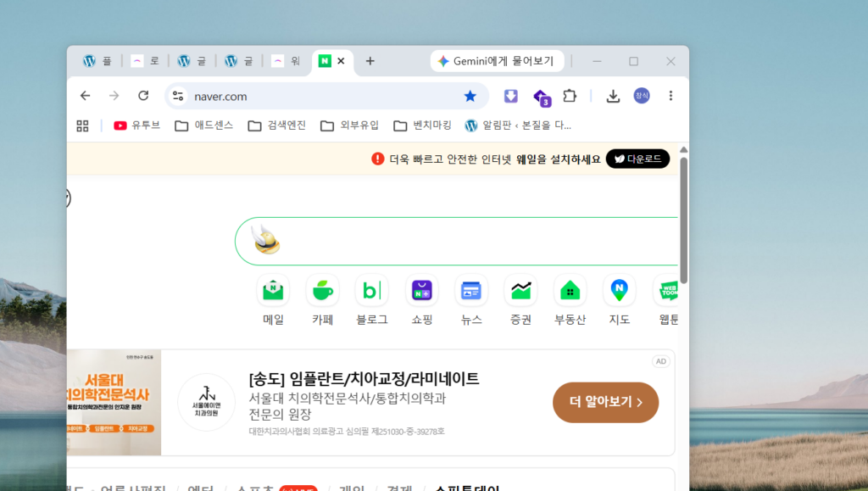Viewport: 868px width, 491px height.
Task: Switch to the tab labeled 로
Action: coord(145,61)
